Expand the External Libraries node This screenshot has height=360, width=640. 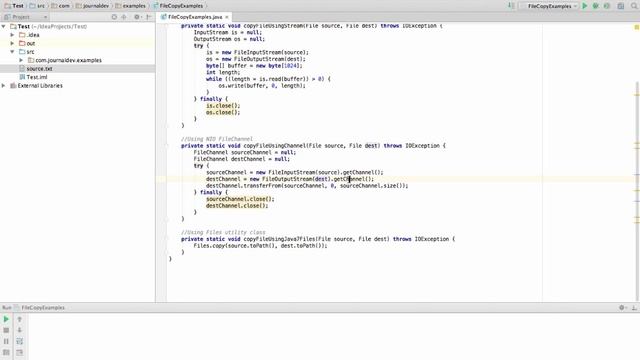(x=4, y=86)
